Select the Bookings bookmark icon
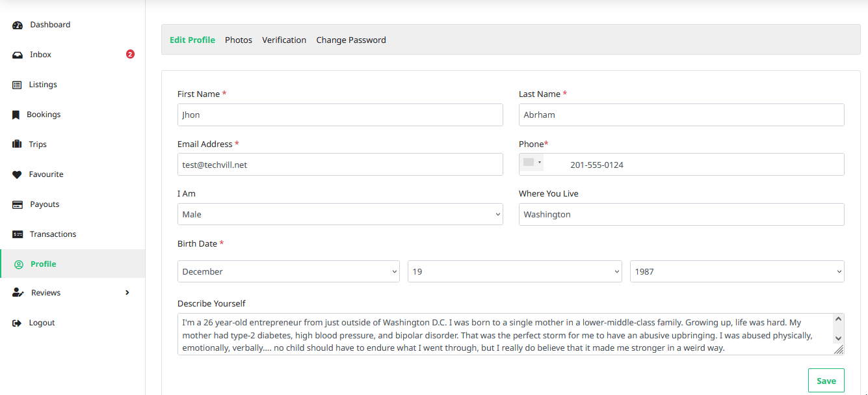 [x=16, y=115]
